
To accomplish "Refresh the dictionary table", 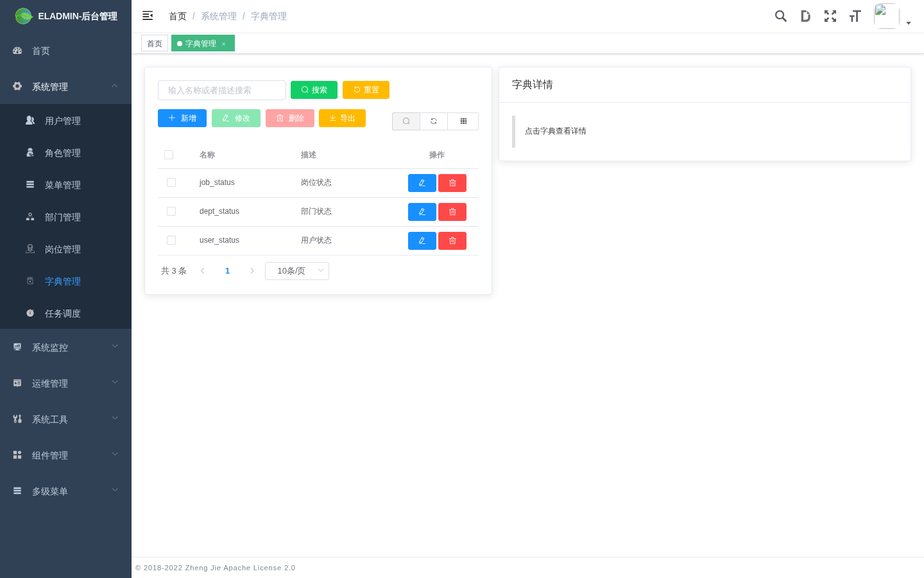I will 434,121.
